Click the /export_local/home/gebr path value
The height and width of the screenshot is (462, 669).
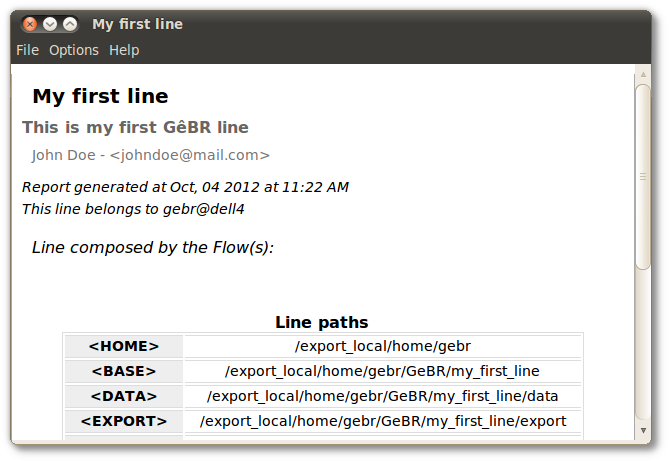pyautogui.click(x=383, y=346)
